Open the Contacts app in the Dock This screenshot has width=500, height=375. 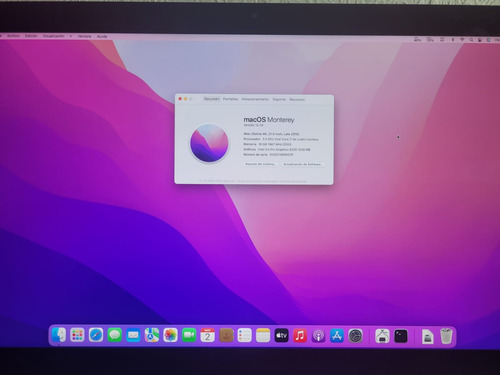coord(226,335)
